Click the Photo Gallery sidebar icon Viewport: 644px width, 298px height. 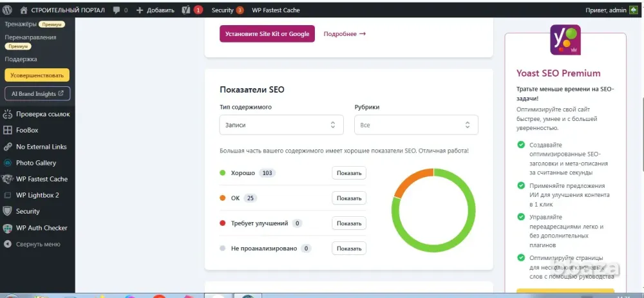[x=7, y=163]
